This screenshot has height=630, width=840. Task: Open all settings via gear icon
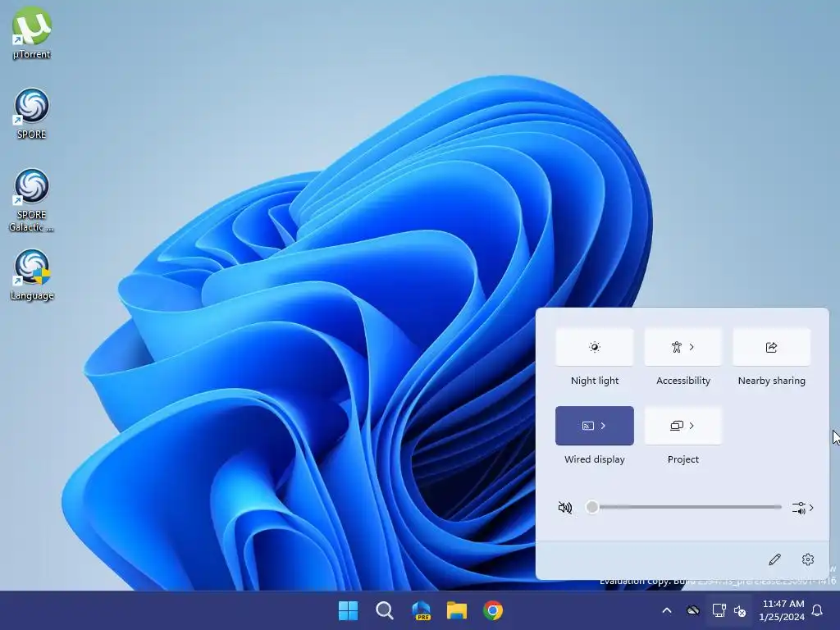(x=808, y=559)
